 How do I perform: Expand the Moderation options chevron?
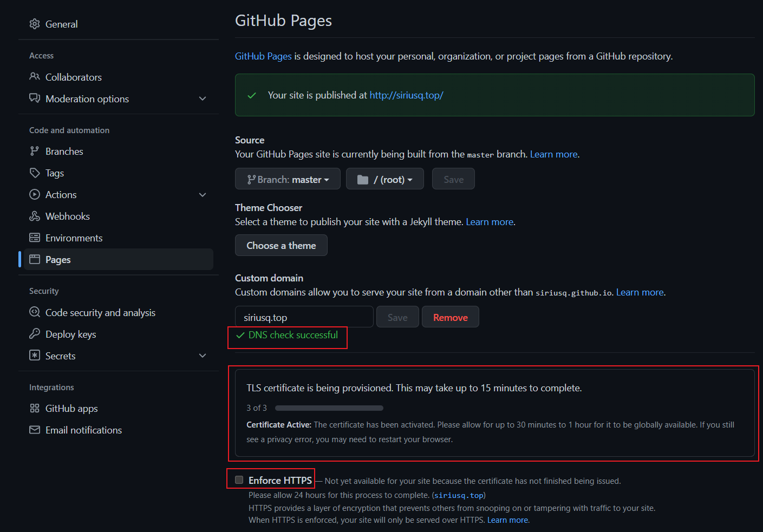pyautogui.click(x=203, y=98)
